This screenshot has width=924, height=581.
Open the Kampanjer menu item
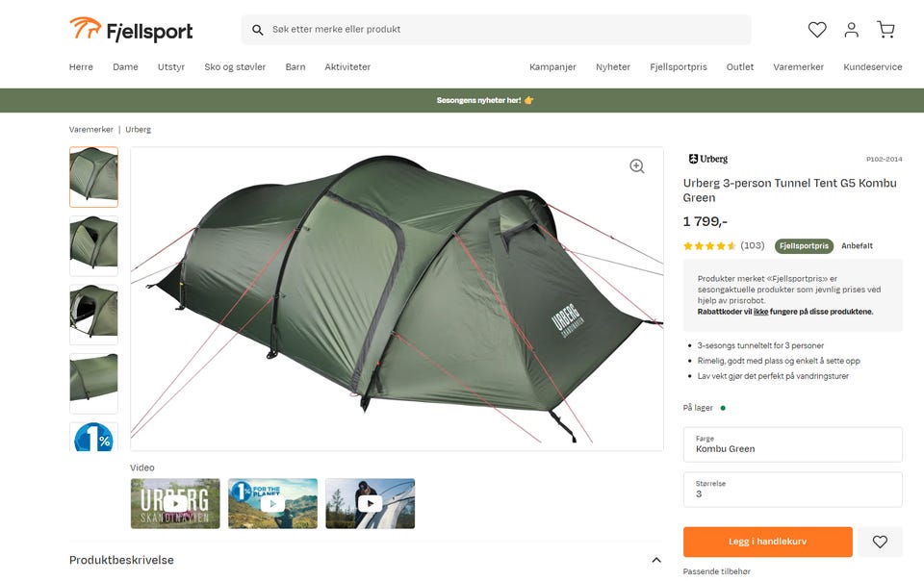(552, 67)
